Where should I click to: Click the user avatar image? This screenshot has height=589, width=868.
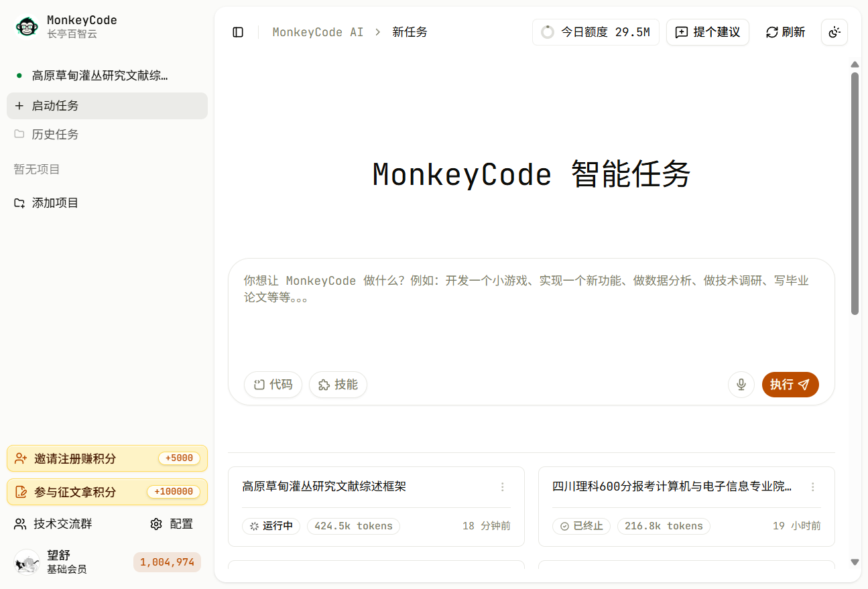(27, 562)
